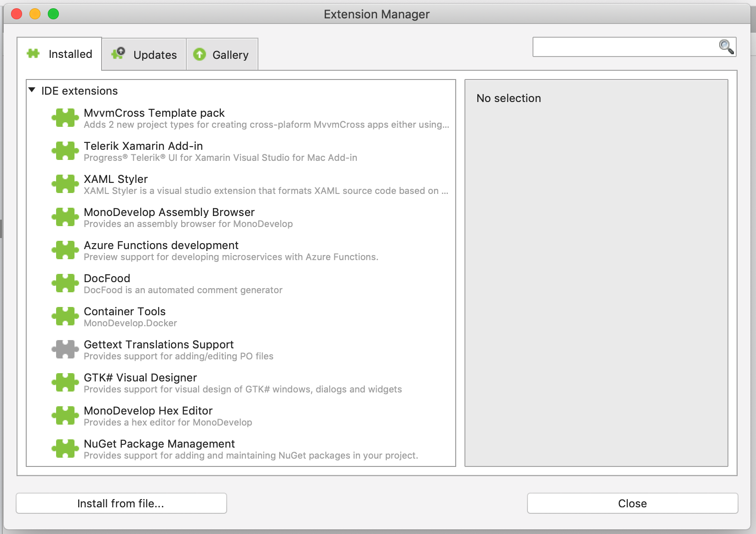Viewport: 756px width, 534px height.
Task: Click the gray Gettext Translations Support icon
Action: tap(65, 349)
